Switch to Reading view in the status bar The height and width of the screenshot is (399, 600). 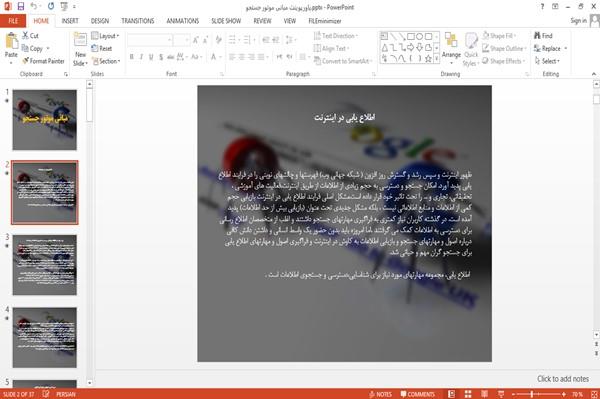pyautogui.click(x=484, y=394)
